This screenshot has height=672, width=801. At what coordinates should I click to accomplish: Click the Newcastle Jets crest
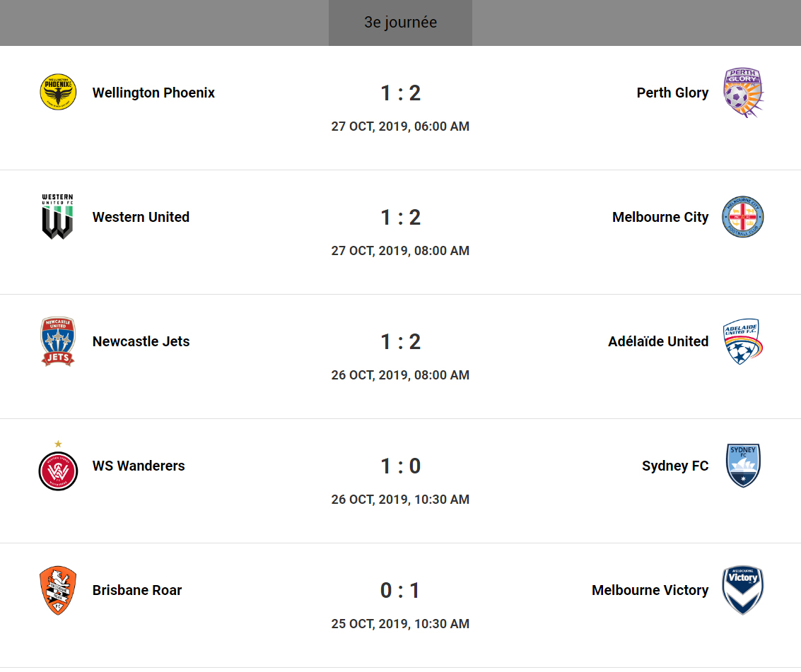point(58,341)
